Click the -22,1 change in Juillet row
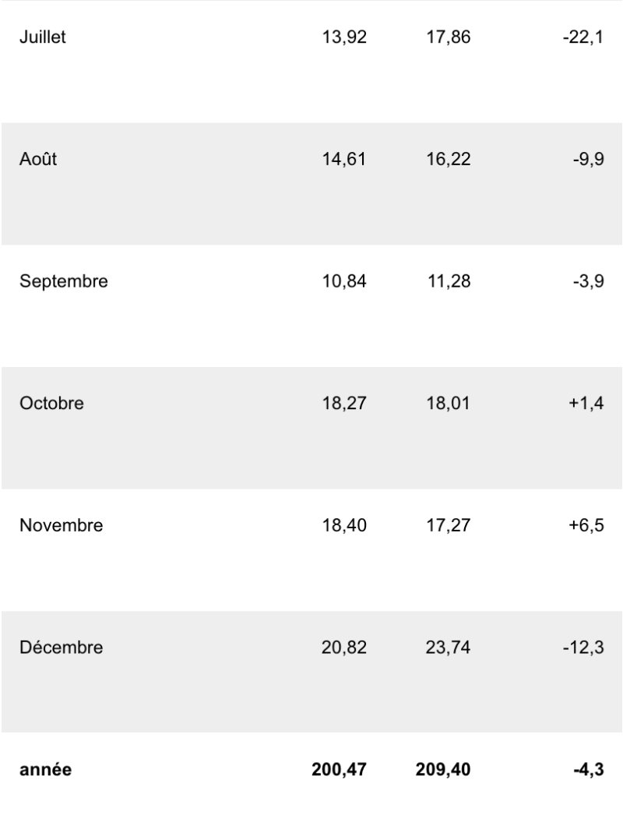The width and height of the screenshot is (623, 840). click(x=583, y=37)
